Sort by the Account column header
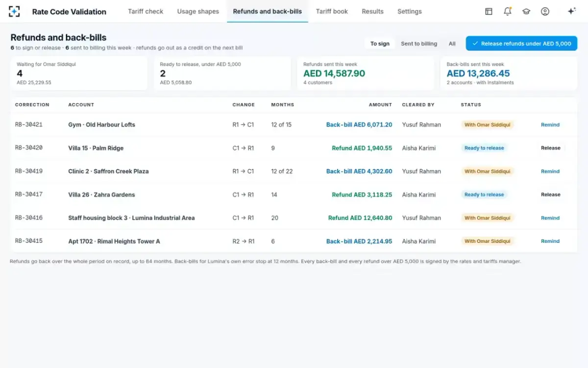The height and width of the screenshot is (368, 588). [x=81, y=105]
